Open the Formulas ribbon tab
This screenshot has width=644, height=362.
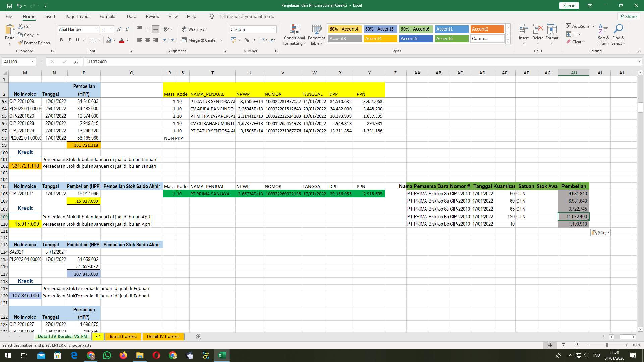pyautogui.click(x=108, y=16)
